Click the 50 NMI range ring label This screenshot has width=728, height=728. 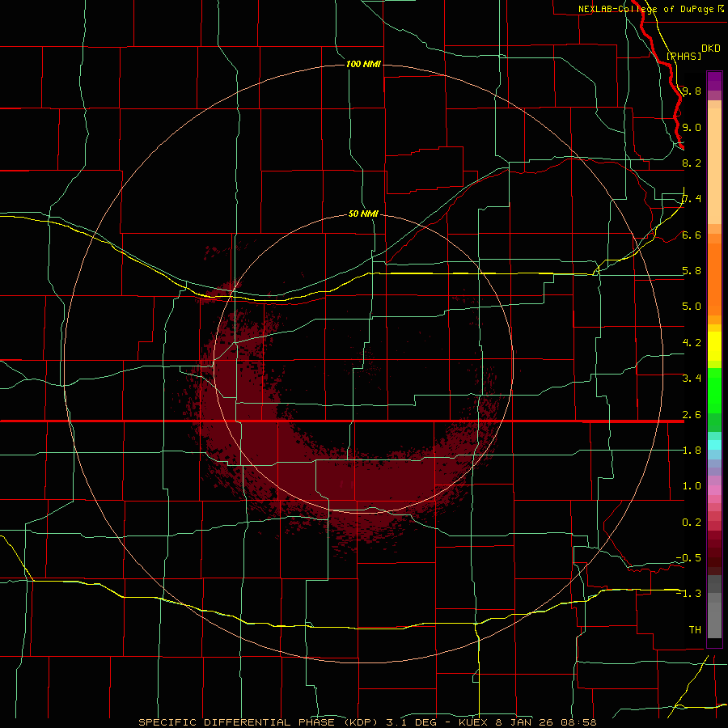click(363, 214)
